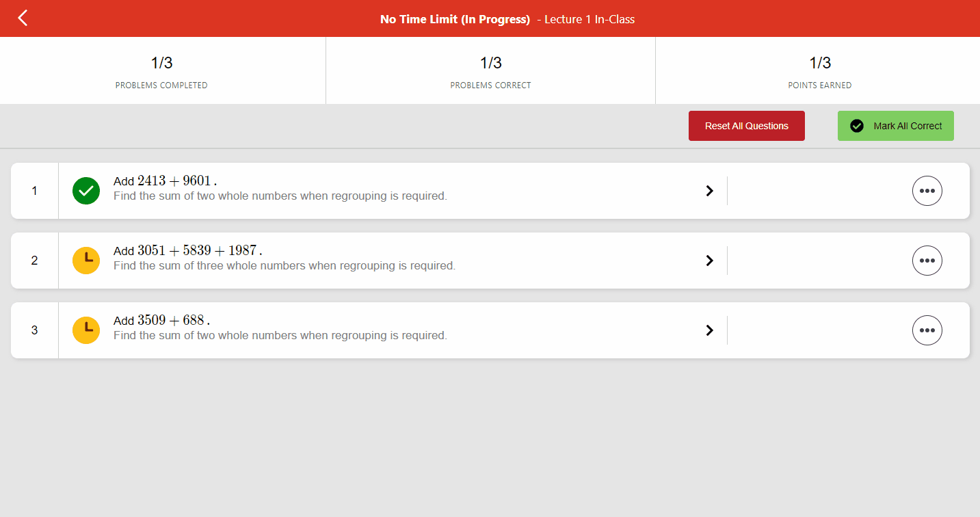Expand problem 2 using its chevron

pos(709,261)
